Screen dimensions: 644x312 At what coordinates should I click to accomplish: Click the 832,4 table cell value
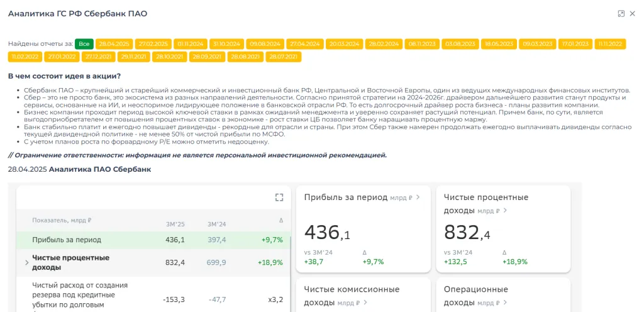(x=175, y=263)
